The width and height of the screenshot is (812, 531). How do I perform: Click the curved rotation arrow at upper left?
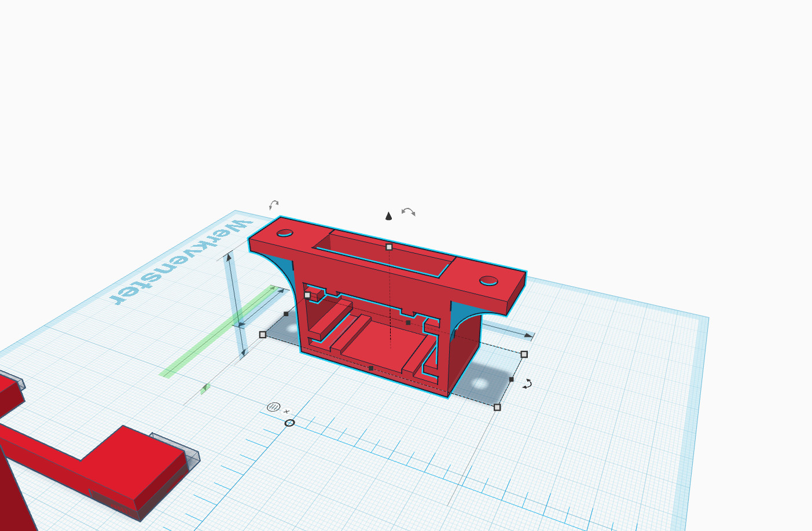273,205
